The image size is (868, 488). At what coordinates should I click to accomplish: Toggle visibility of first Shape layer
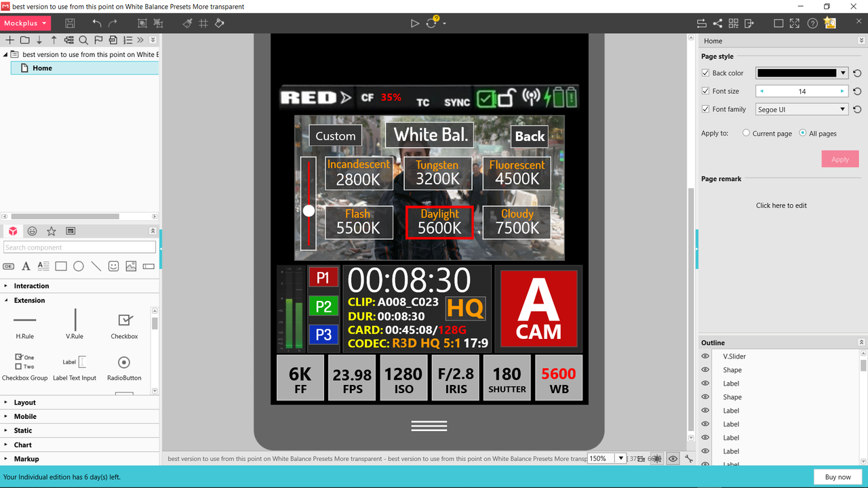coord(705,370)
